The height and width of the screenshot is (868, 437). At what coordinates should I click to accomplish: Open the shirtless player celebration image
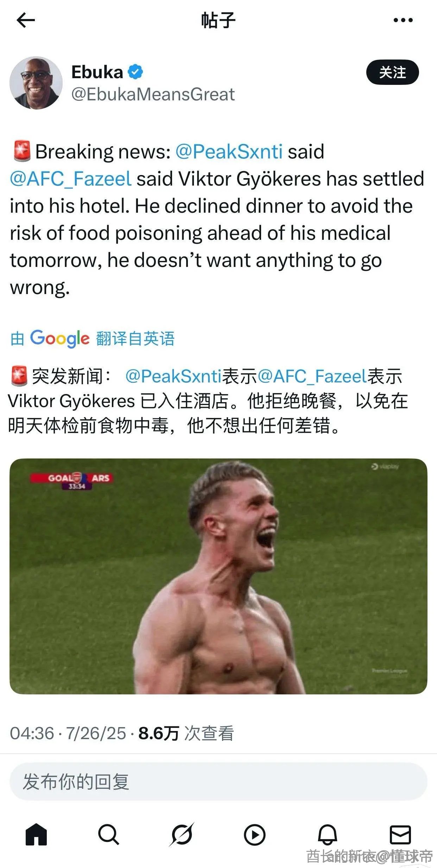[218, 576]
